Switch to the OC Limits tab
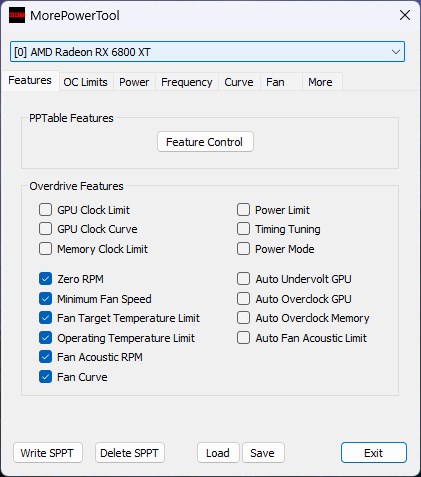The width and height of the screenshot is (421, 477). tap(85, 82)
